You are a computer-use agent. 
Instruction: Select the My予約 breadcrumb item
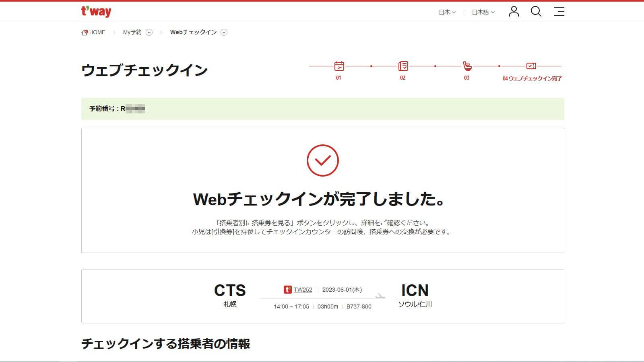[132, 32]
